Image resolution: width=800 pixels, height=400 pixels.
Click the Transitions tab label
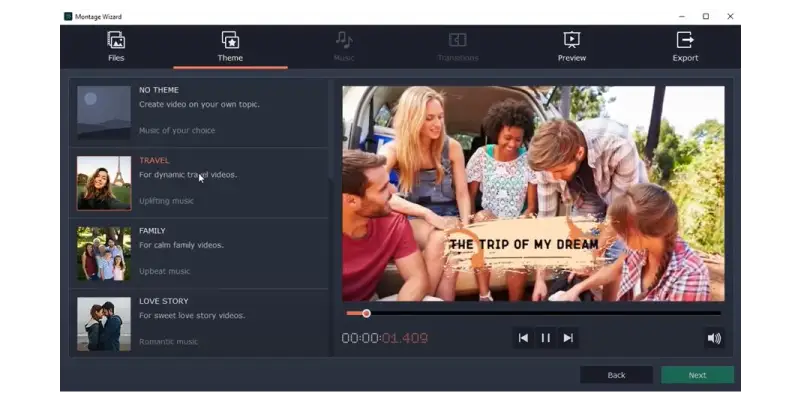458,58
